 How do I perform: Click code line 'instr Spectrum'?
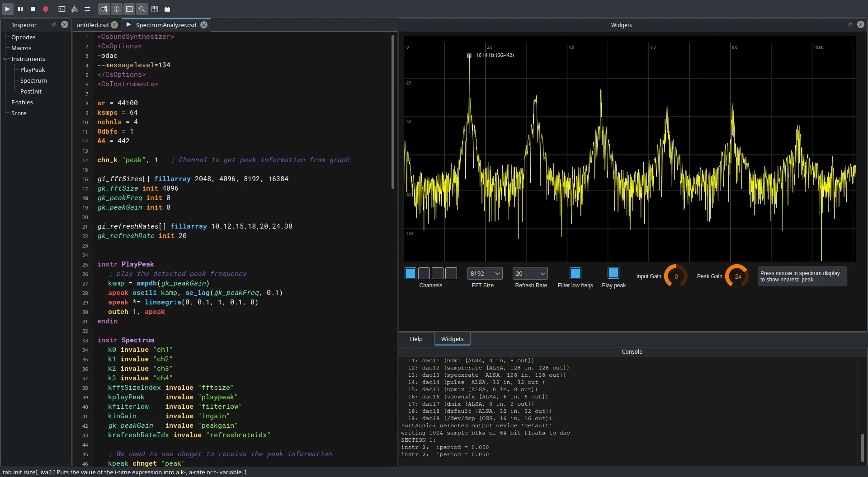126,340
